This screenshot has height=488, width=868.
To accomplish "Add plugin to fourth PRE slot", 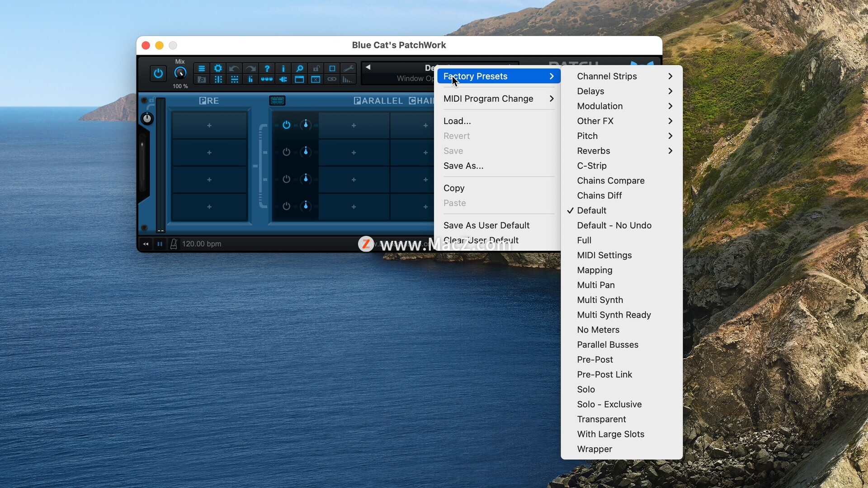I will tap(209, 206).
